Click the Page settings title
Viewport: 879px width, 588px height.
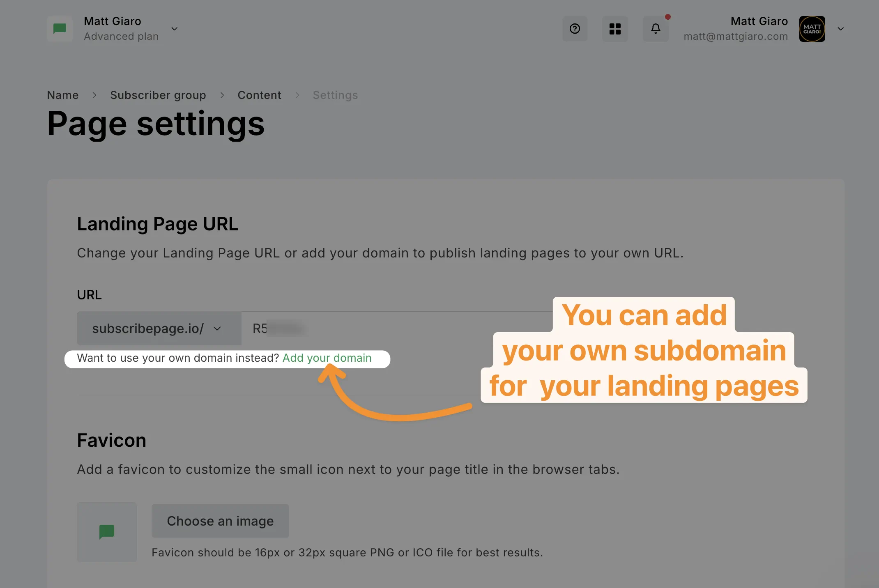coord(156,124)
